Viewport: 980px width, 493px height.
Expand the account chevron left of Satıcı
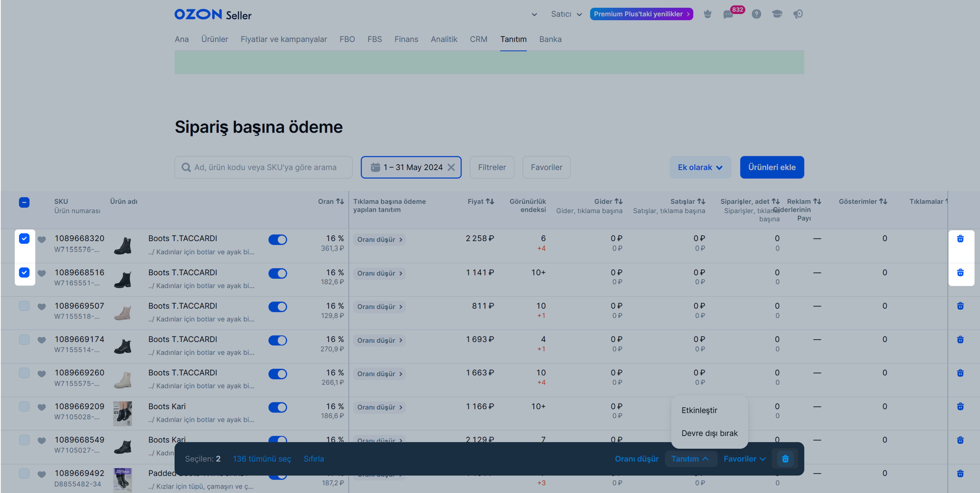point(534,15)
